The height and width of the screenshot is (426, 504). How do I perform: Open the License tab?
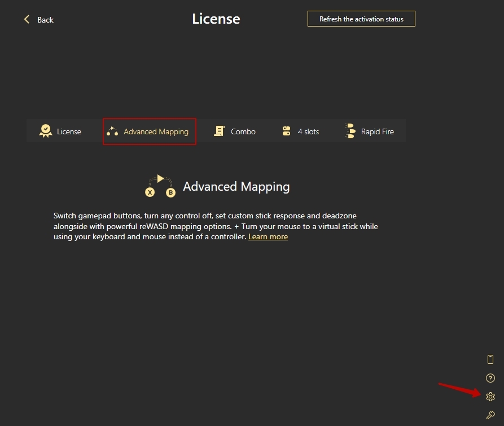tap(60, 131)
